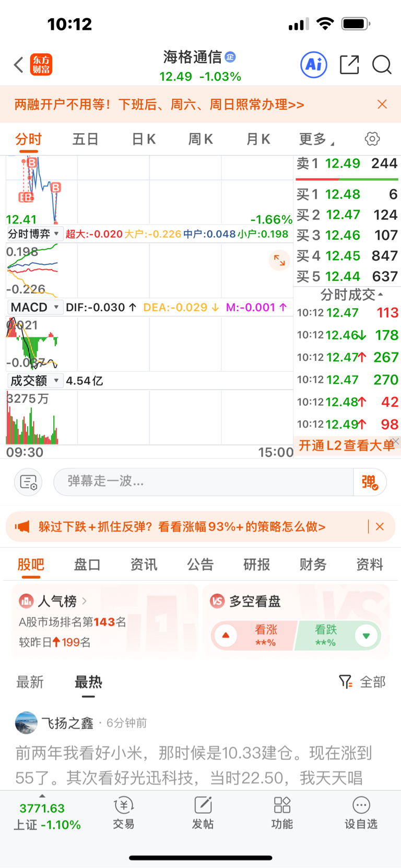Screen dimensions: 401x868
Task: Tap the trade row with volume 113
Action: click(347, 313)
